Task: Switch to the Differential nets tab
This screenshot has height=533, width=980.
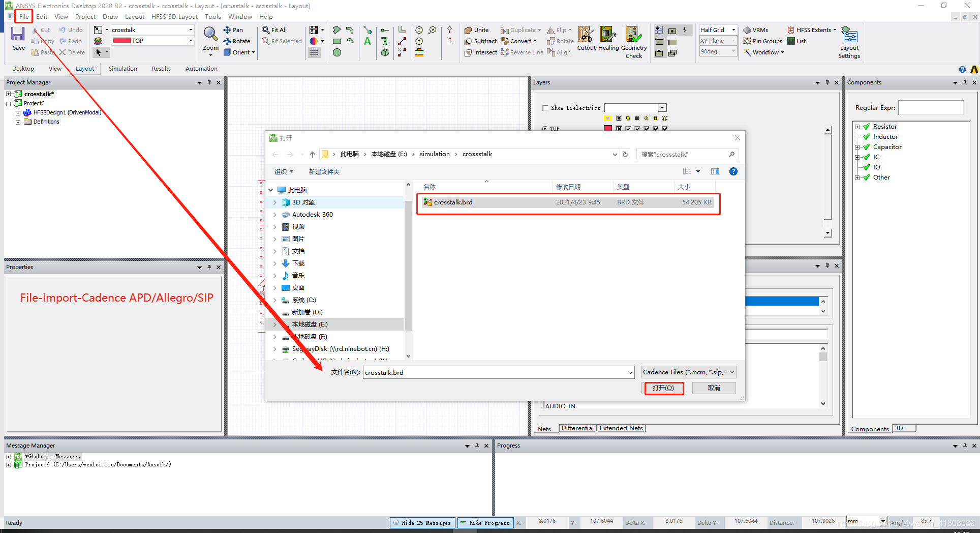Action: pyautogui.click(x=577, y=428)
